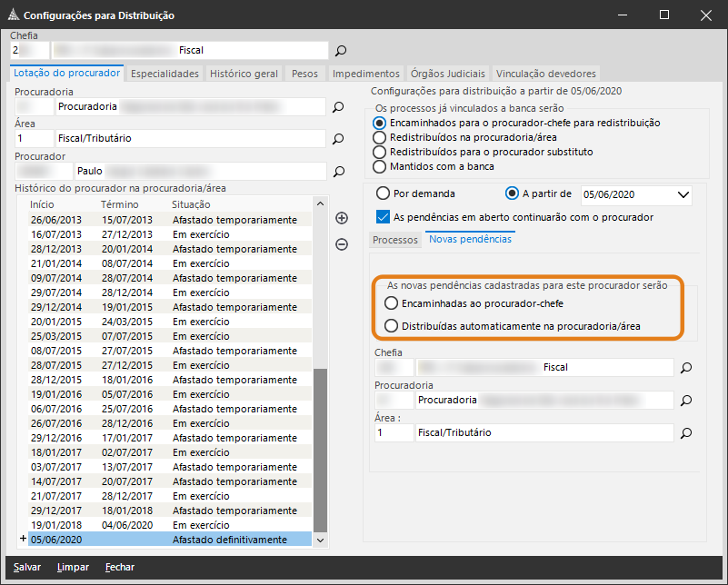Add a history entry with plus icon
Viewport: 728px width, 585px height.
(x=342, y=218)
